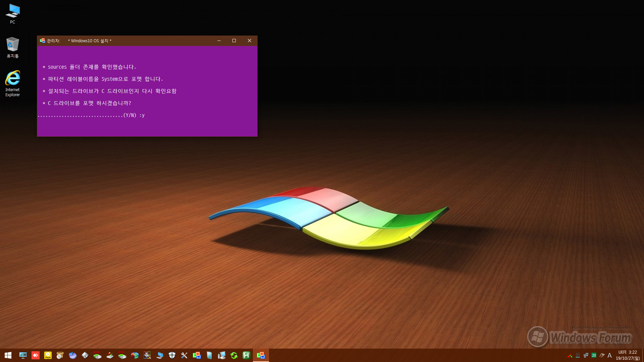Viewport: 644px width, 362px height.
Task: Open the desktop computer tower taskbar icon
Action: 221,355
